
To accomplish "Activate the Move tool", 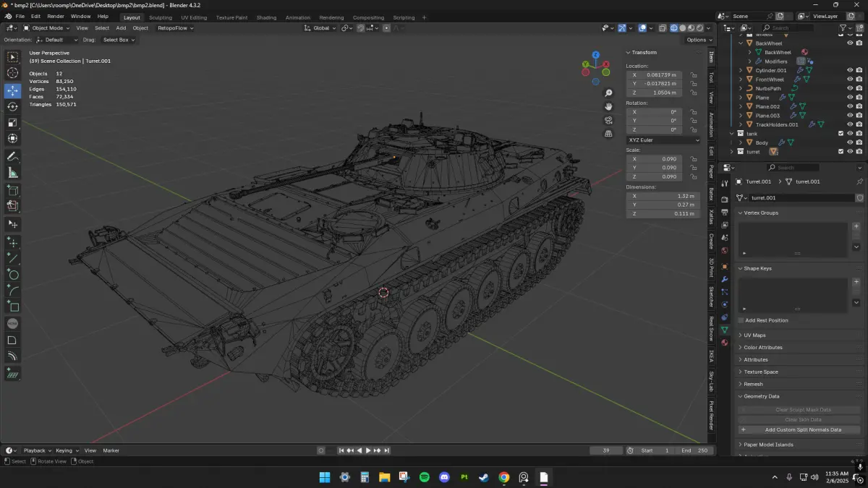I will click(12, 91).
